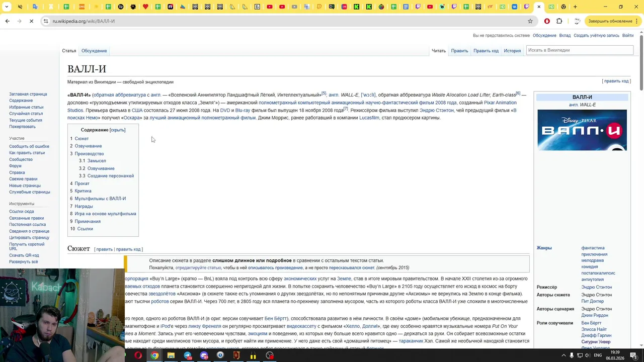Go to Критика in the contents
Screen dimensions: 644x362
(x=83, y=191)
